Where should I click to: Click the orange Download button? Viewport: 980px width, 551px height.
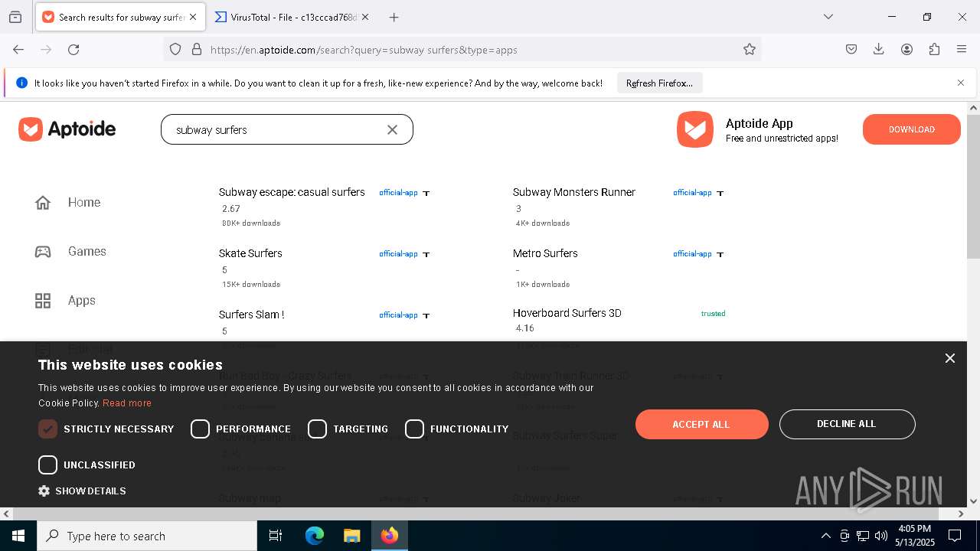pos(912,129)
